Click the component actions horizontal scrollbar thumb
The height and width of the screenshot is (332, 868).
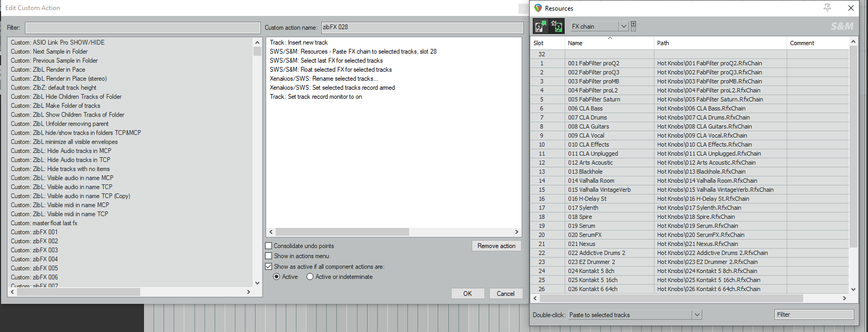pos(342,232)
